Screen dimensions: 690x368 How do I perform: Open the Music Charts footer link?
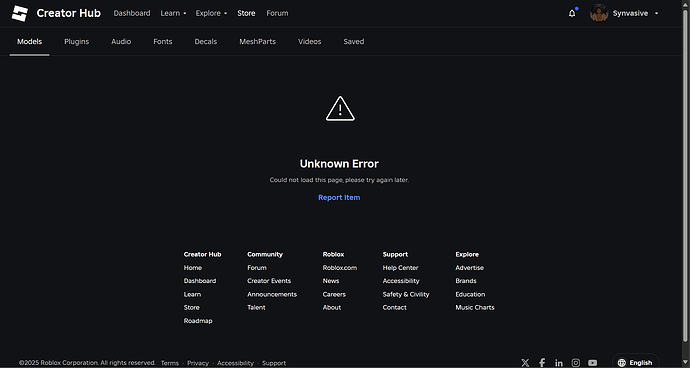(475, 307)
